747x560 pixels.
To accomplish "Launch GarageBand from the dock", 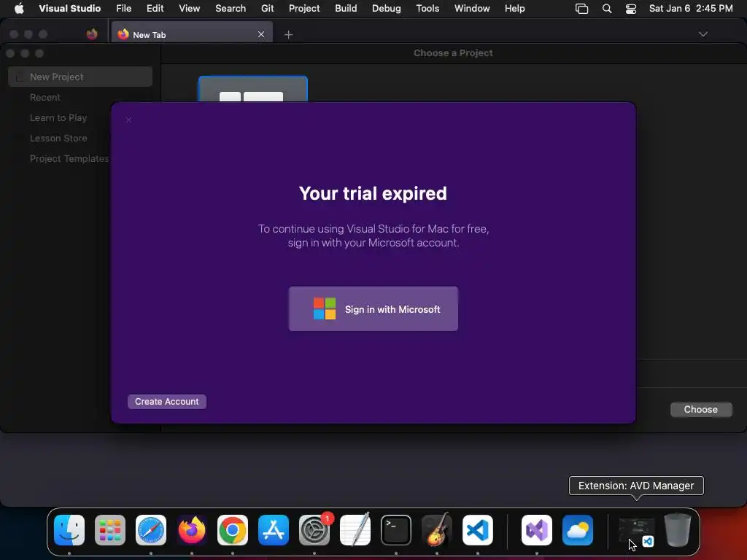I will tap(437, 529).
